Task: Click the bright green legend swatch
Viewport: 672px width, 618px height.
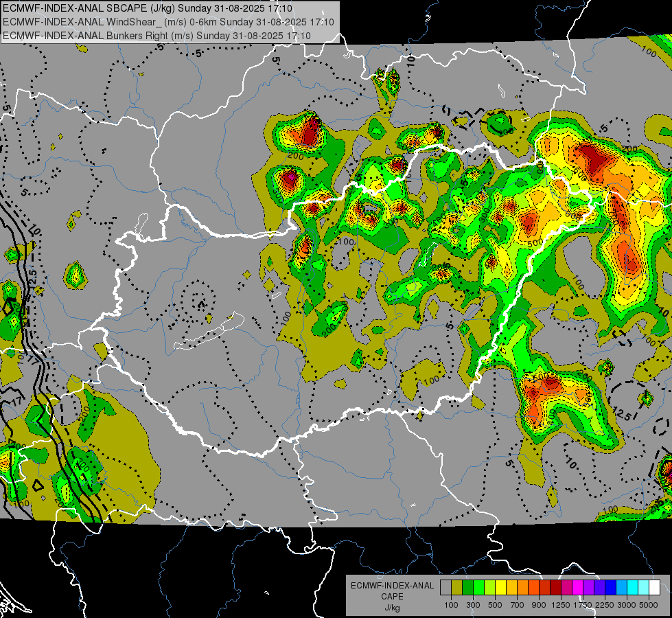Action: pyautogui.click(x=478, y=588)
